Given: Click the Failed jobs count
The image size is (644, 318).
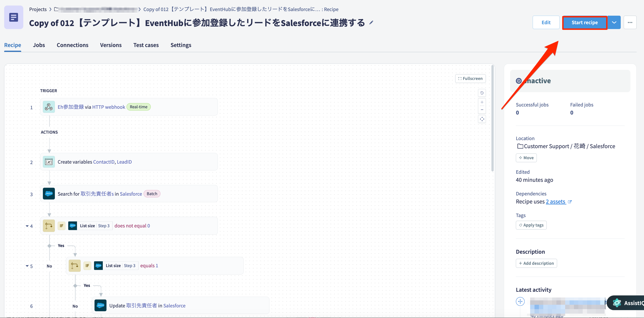Looking at the screenshot, I should click(571, 113).
